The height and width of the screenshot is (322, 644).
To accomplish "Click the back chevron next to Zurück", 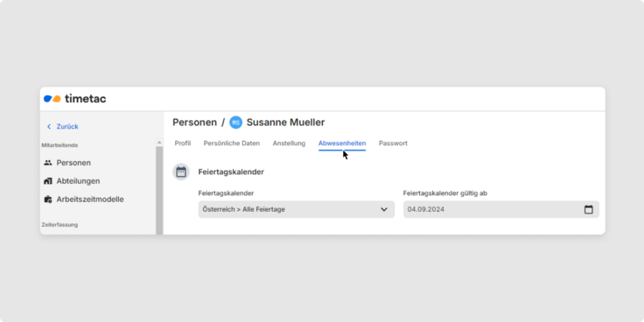I will coord(49,127).
